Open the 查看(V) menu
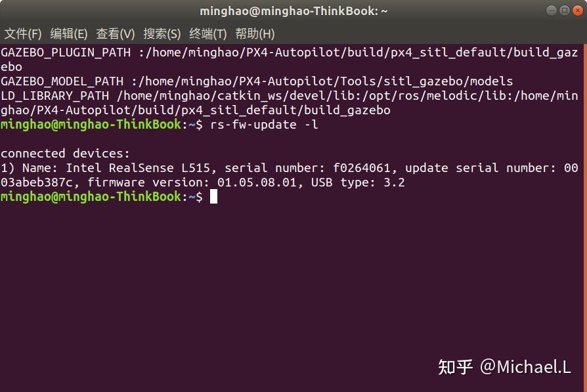This screenshot has width=587, height=392. [116, 33]
